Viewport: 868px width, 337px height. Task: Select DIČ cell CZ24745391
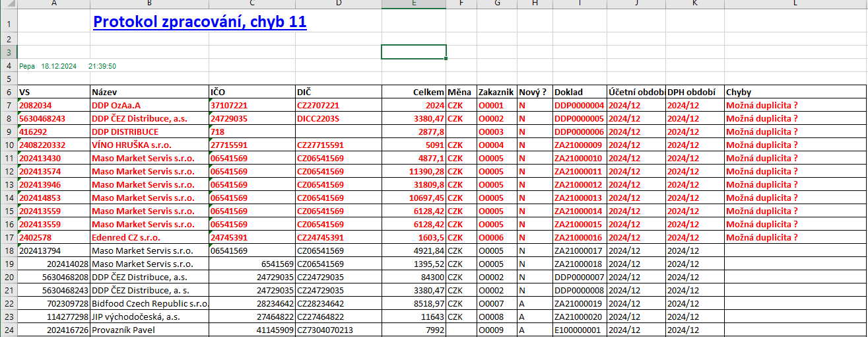pos(338,237)
